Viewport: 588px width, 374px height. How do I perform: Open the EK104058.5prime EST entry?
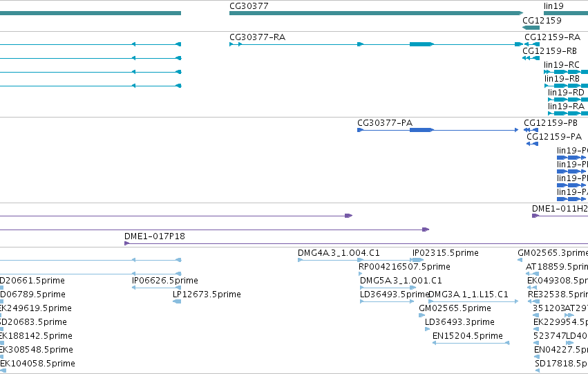tap(37, 364)
